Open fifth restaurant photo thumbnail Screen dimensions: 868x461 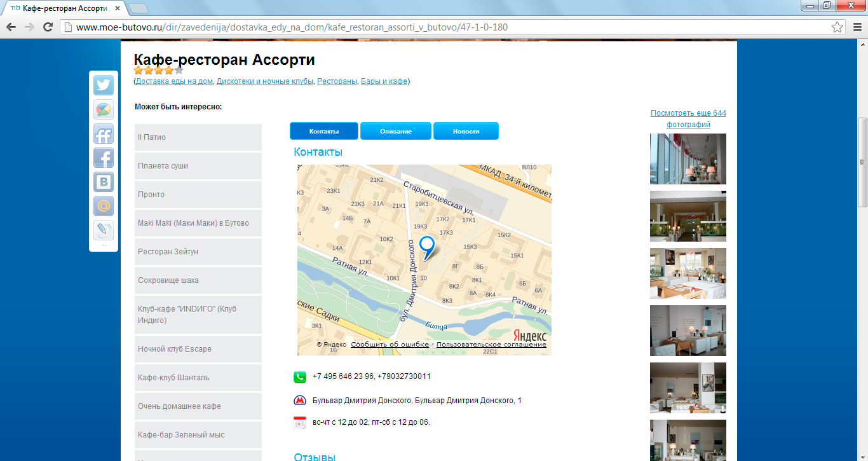tap(688, 388)
